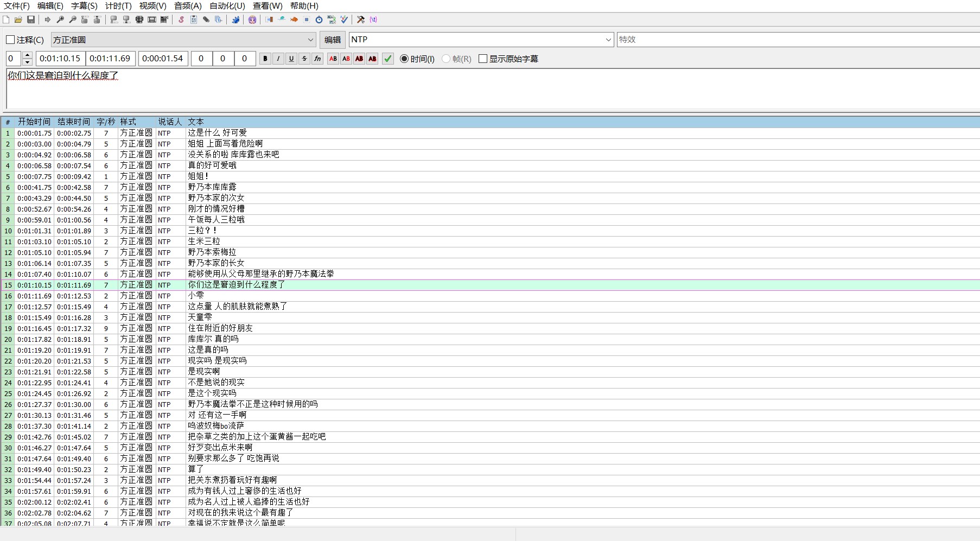980x541 pixels.
Task: Click the duration field 0:00:01.54
Action: click(163, 59)
